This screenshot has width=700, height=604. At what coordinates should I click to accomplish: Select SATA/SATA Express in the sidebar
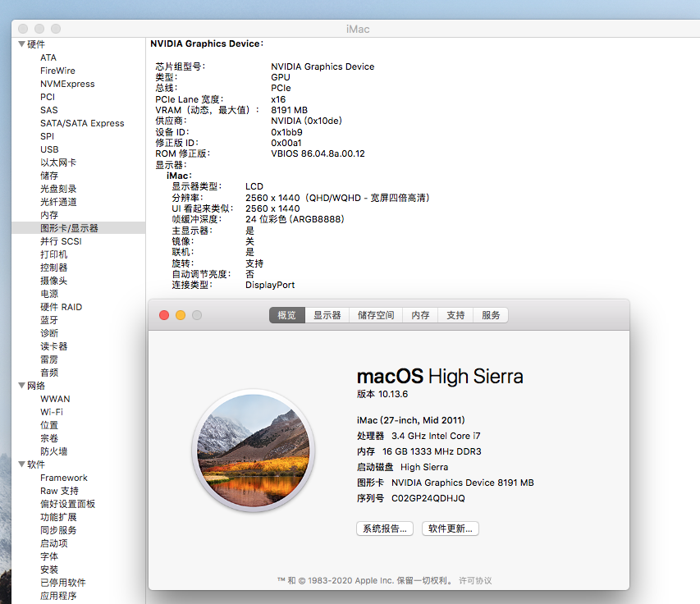82,123
